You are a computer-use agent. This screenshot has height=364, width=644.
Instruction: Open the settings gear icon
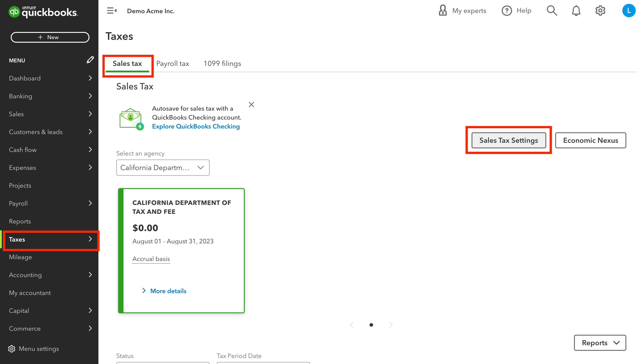pos(600,11)
